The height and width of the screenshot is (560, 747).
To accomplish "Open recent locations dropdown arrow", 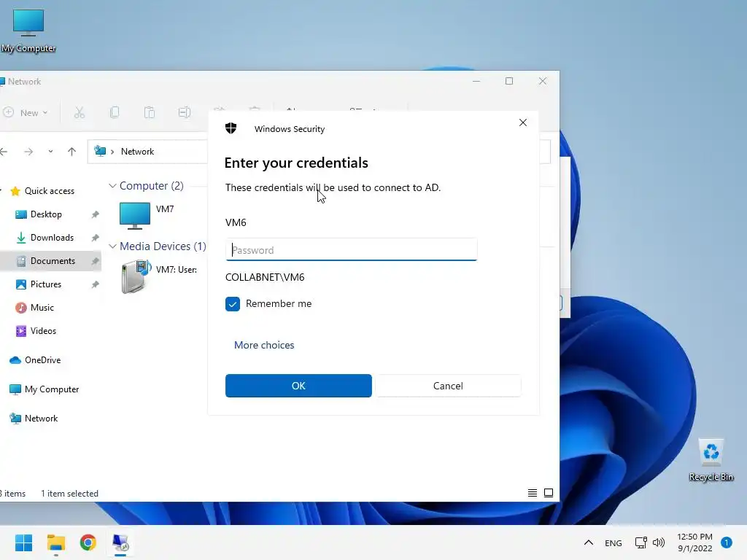I will coord(50,152).
